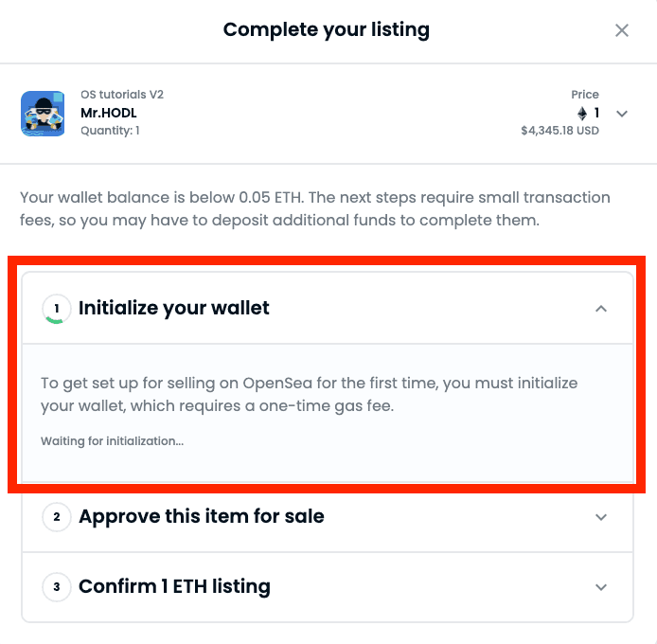Collapse the Initialize your wallet section
The height and width of the screenshot is (644, 657).
click(x=601, y=309)
